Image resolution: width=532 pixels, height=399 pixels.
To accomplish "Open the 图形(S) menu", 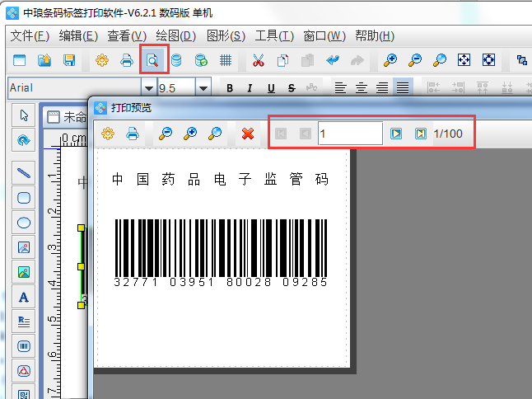I will (226, 36).
